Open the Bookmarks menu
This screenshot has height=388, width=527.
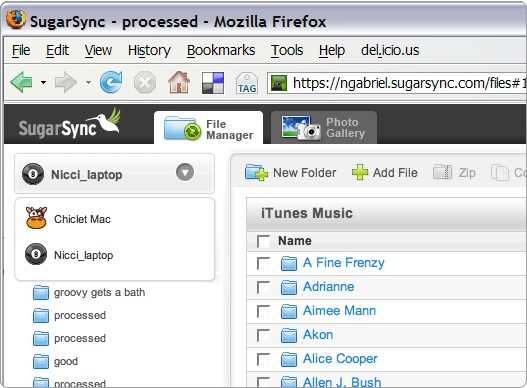[x=221, y=50]
